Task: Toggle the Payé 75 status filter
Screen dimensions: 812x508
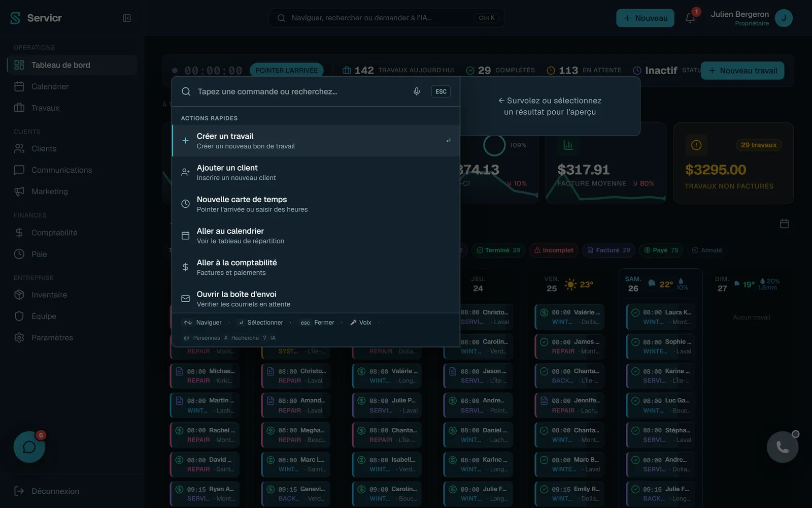Action: click(x=661, y=250)
